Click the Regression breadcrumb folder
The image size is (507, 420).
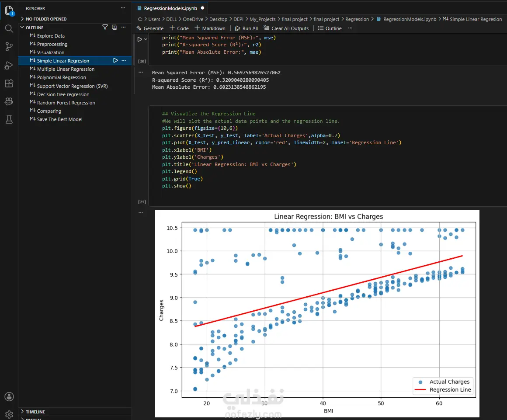pyautogui.click(x=357, y=19)
